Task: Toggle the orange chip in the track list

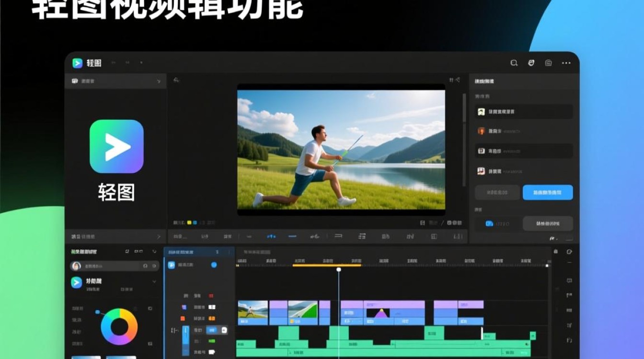Action: coord(212,318)
